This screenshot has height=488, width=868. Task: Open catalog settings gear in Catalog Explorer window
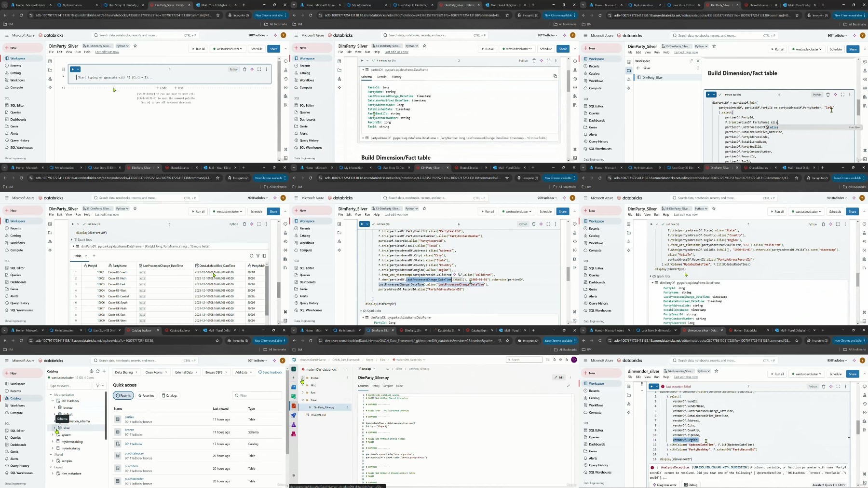pos(92,371)
